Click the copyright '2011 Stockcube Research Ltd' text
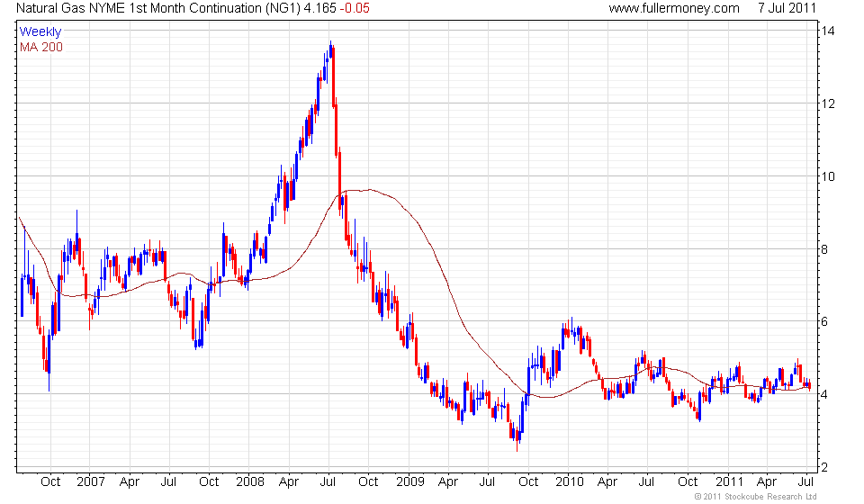Viewport: 864px width, 504px height. coord(755,497)
